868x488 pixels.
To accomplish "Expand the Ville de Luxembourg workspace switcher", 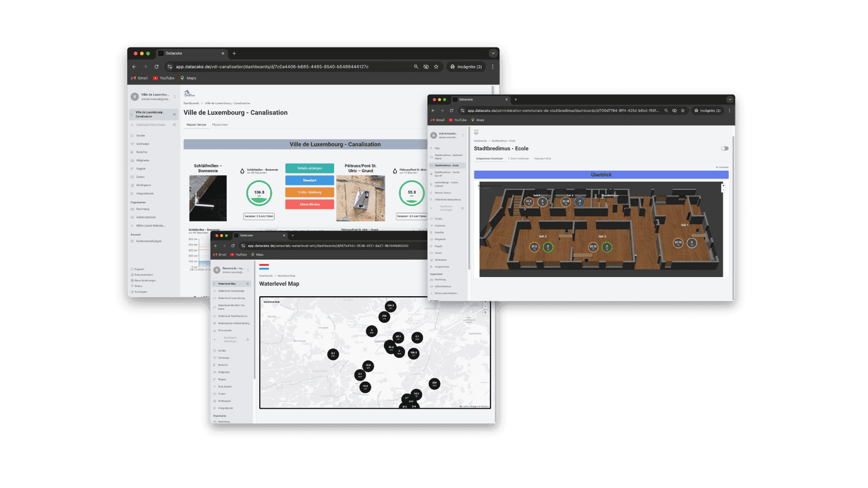I will pos(175,97).
